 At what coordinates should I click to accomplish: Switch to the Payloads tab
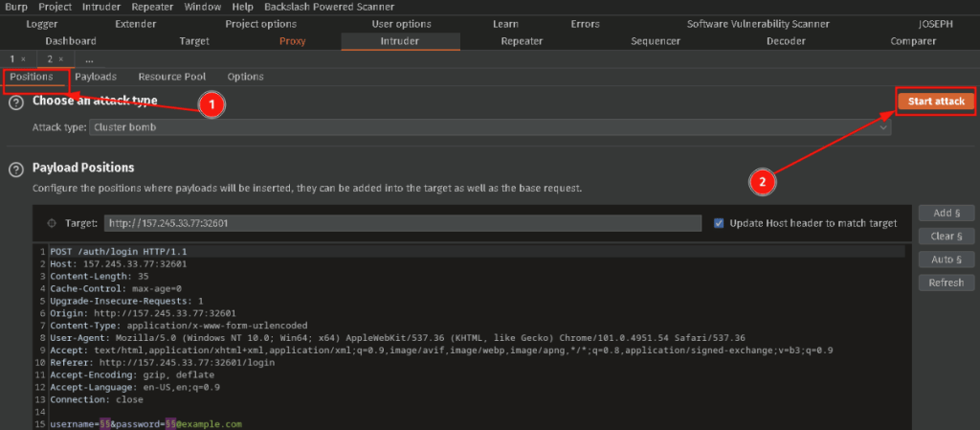point(96,77)
